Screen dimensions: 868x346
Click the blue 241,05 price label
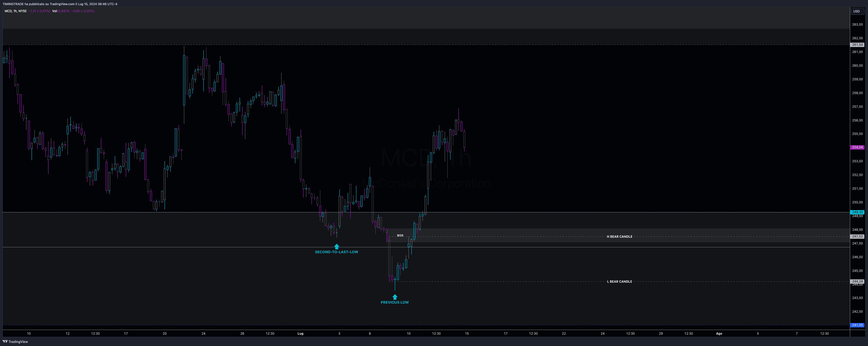[x=857, y=325]
